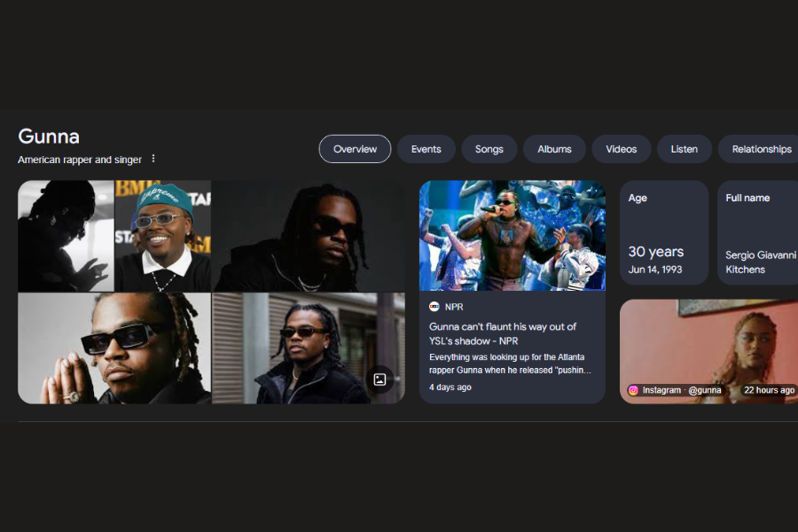798x532 pixels.
Task: Open the black-and-white silhouette photo
Action: (66, 236)
